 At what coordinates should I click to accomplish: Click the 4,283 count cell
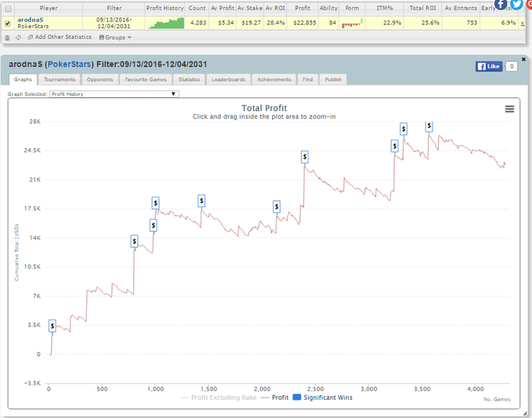click(x=198, y=23)
